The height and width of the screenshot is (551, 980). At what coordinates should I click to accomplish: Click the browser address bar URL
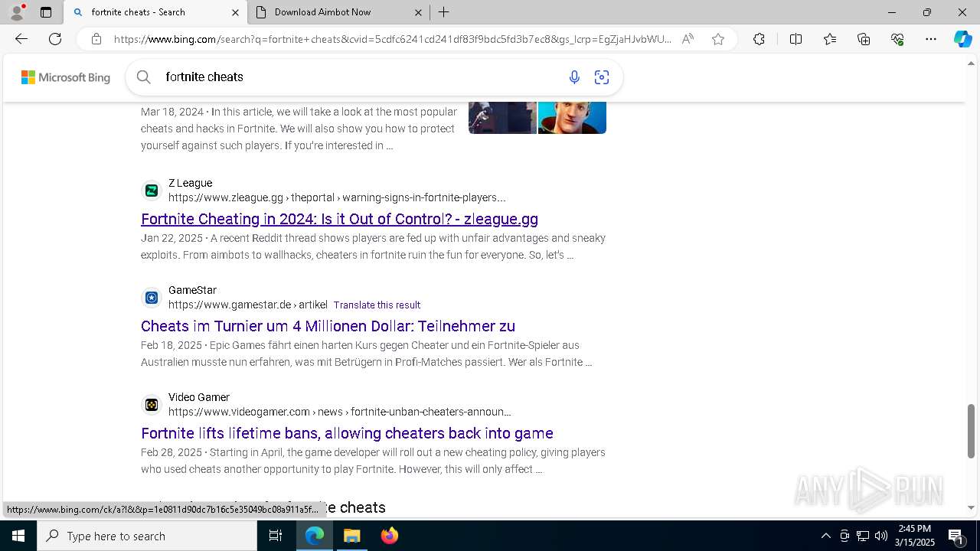[392, 39]
